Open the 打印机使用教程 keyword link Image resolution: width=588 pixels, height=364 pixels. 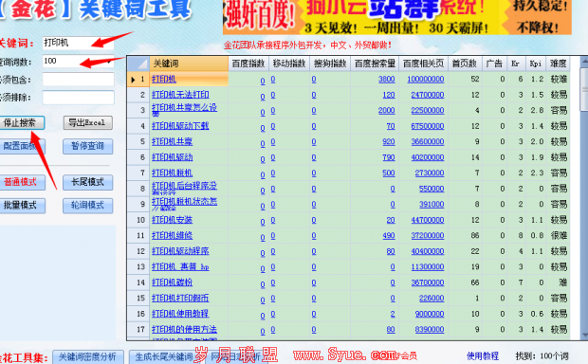[x=180, y=314]
